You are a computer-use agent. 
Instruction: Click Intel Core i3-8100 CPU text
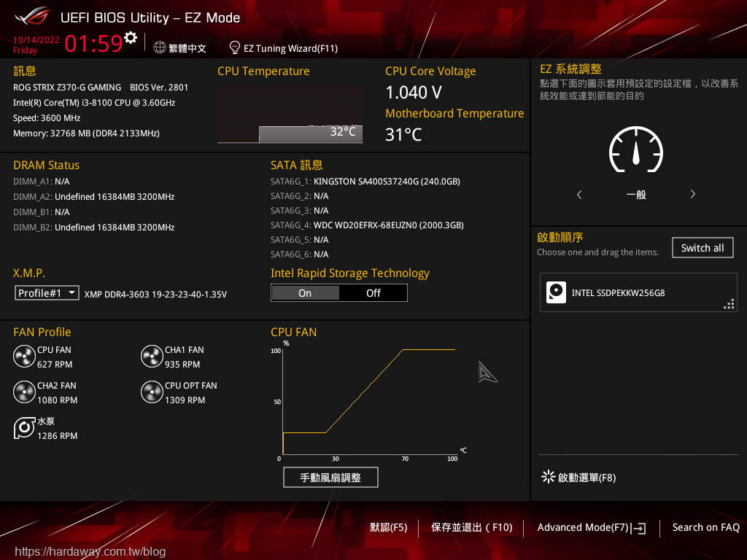pyautogui.click(x=94, y=103)
